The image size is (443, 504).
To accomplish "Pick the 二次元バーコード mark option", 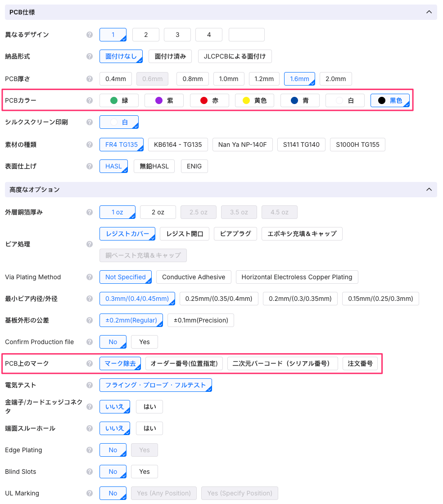I will [282, 363].
